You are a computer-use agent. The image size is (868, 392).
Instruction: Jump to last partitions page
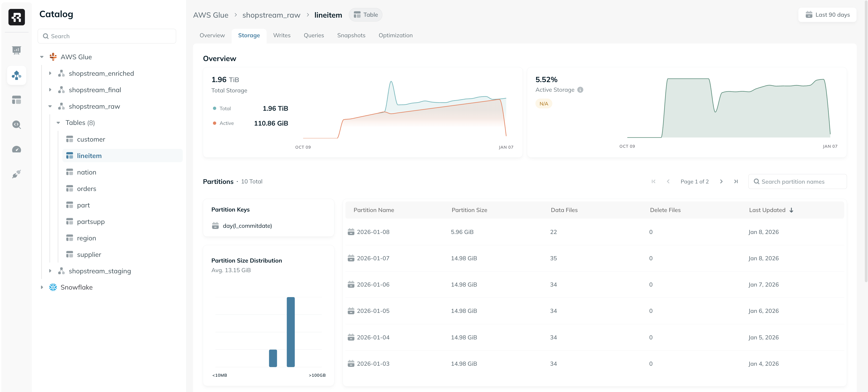(x=736, y=182)
